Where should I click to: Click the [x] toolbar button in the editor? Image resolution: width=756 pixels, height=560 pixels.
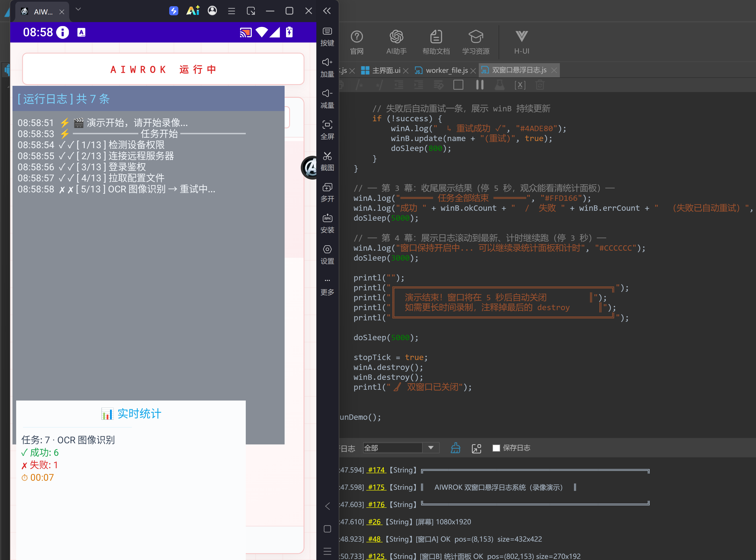tap(520, 85)
